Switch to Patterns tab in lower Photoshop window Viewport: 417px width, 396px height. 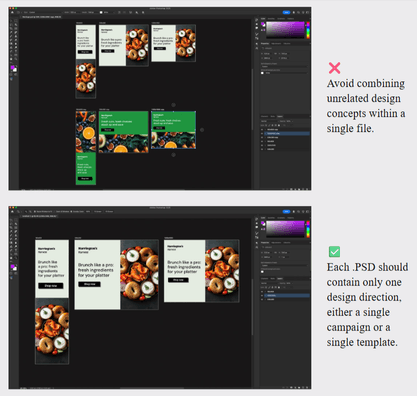[291, 218]
